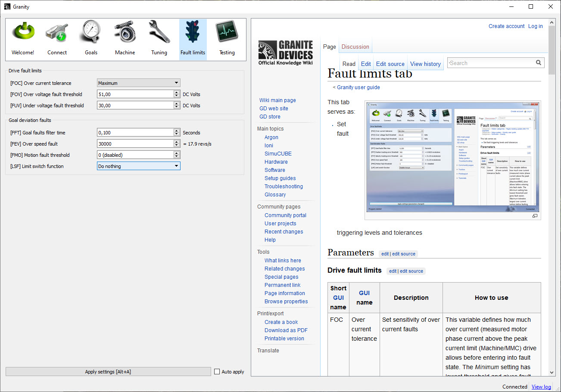The image size is (561, 392).
Task: Select the Fault limits traffic light icon
Action: (193, 39)
